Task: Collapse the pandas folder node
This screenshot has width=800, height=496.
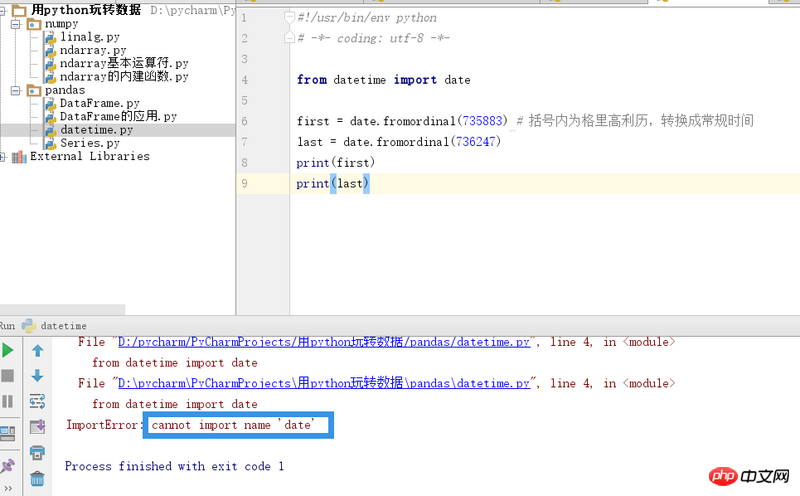Action: click(x=16, y=90)
